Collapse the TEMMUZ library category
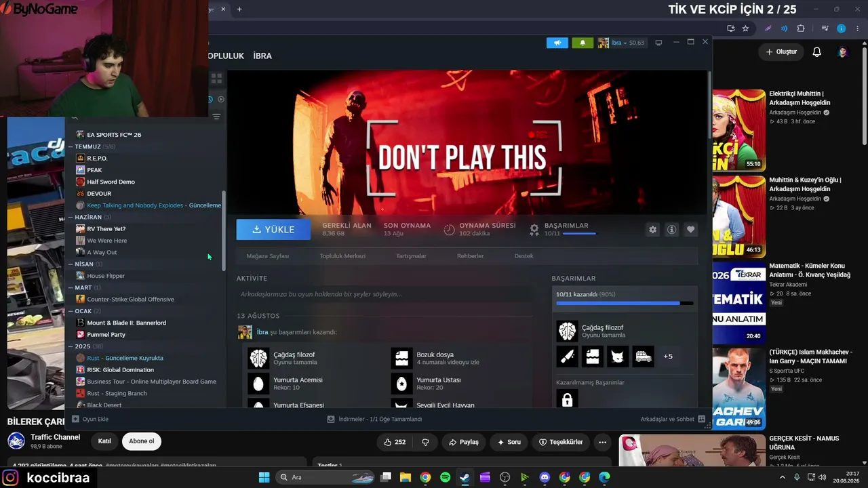 point(71,146)
